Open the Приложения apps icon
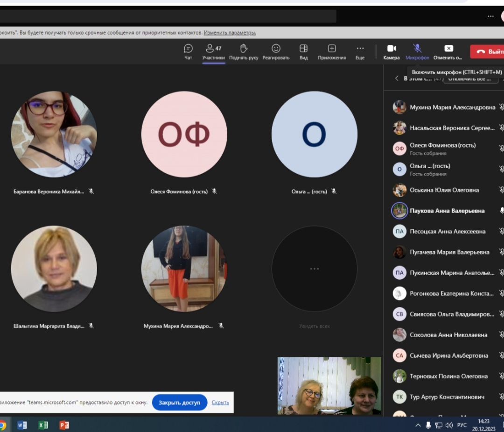This screenshot has height=432, width=504. [332, 49]
